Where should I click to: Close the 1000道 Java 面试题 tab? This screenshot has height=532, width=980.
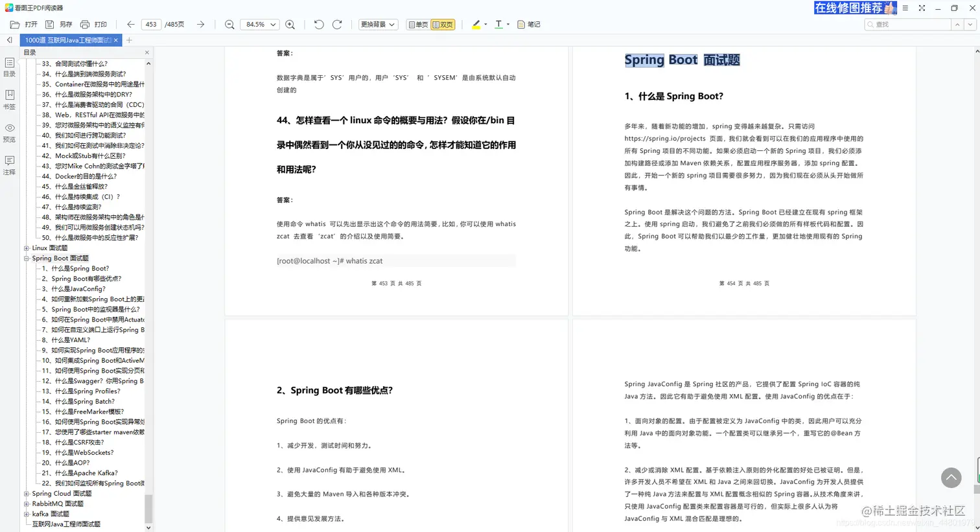click(x=115, y=40)
